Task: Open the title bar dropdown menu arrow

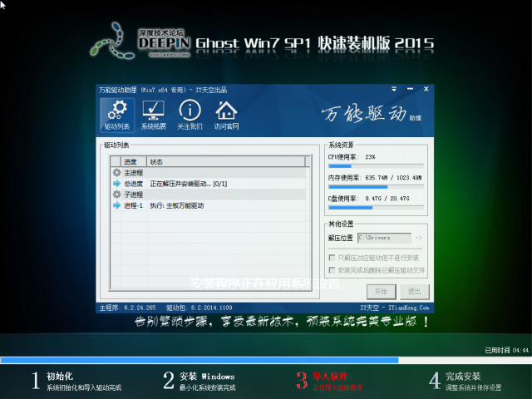Action: pyautogui.click(x=394, y=89)
